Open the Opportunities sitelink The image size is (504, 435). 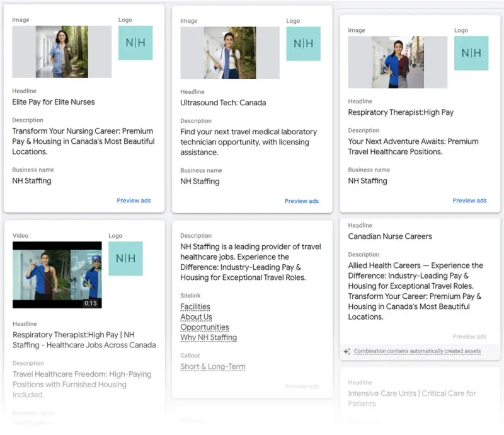coord(205,327)
